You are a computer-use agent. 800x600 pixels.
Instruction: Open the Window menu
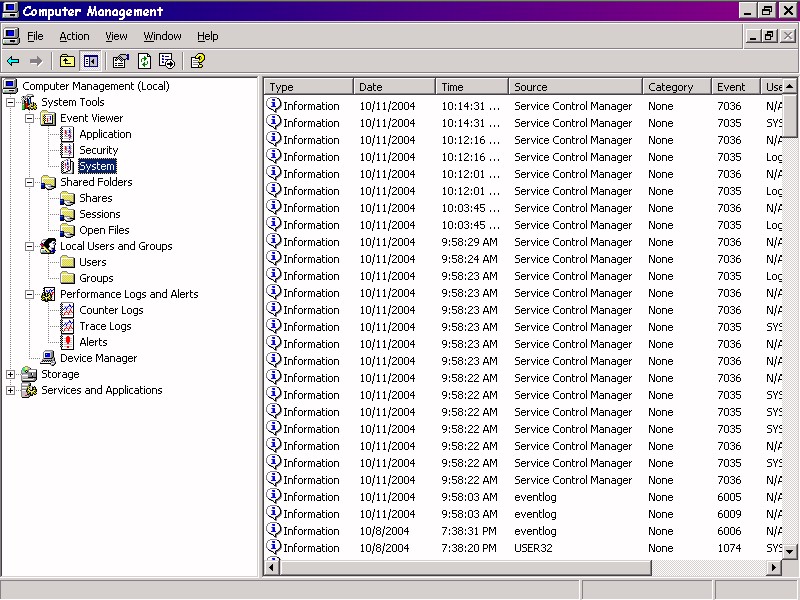(162, 36)
